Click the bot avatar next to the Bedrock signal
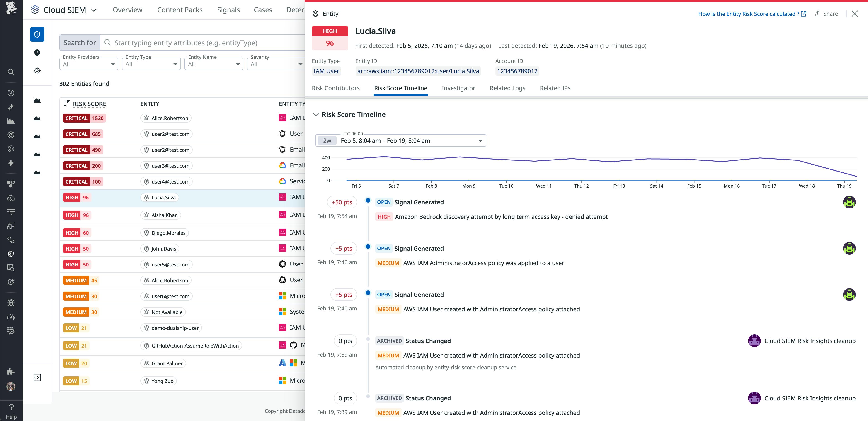The height and width of the screenshot is (421, 868). tap(849, 202)
